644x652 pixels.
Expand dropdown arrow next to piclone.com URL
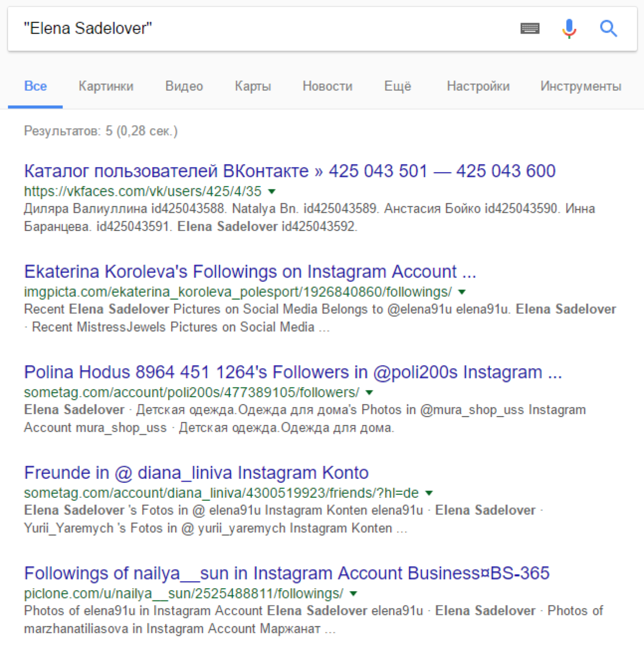pyautogui.click(x=353, y=594)
